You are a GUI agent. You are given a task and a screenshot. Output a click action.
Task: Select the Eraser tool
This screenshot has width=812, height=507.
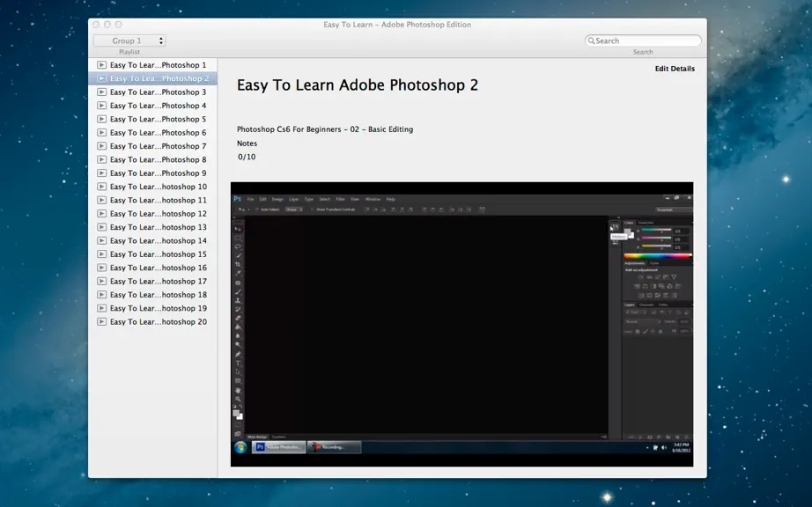[x=238, y=318]
